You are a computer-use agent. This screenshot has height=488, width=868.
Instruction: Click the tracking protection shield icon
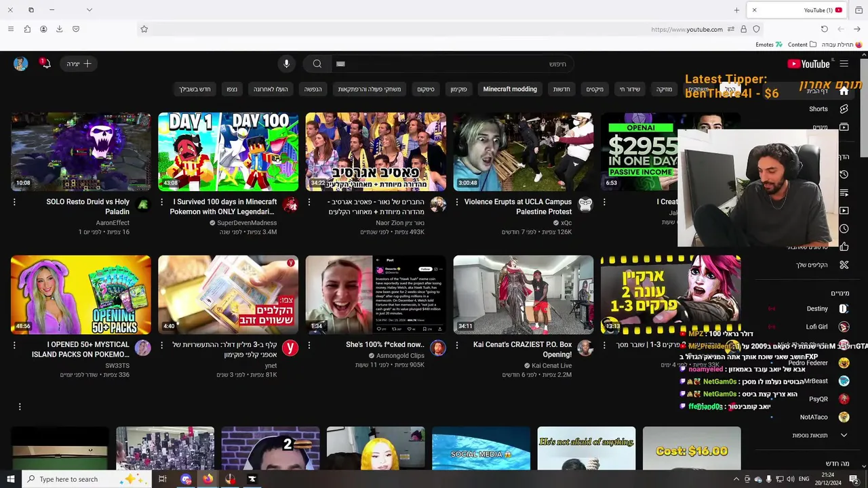coord(756,29)
